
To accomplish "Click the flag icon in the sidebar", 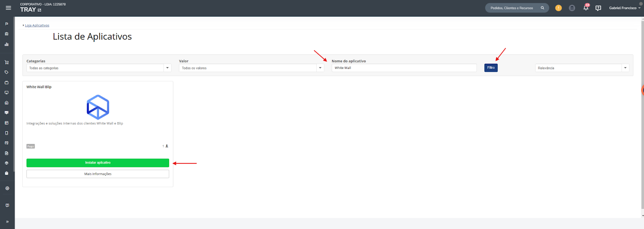I will point(6,24).
